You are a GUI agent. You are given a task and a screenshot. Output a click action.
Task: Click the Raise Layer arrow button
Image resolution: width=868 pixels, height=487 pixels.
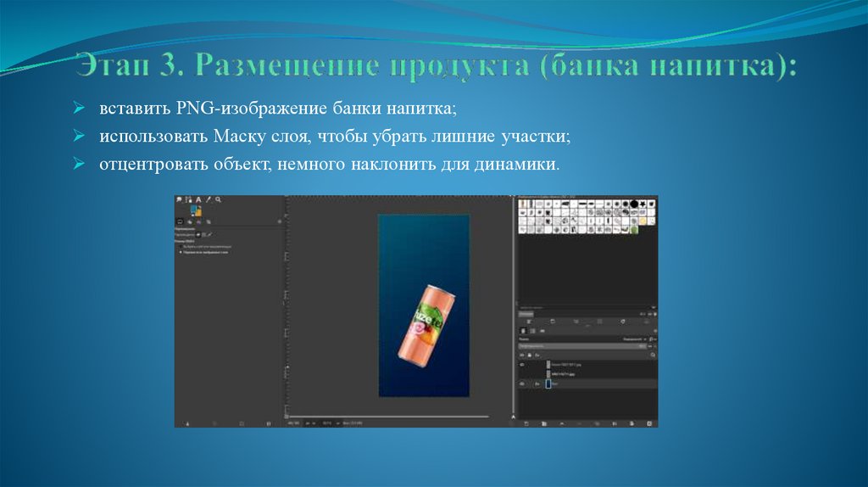pos(562,424)
